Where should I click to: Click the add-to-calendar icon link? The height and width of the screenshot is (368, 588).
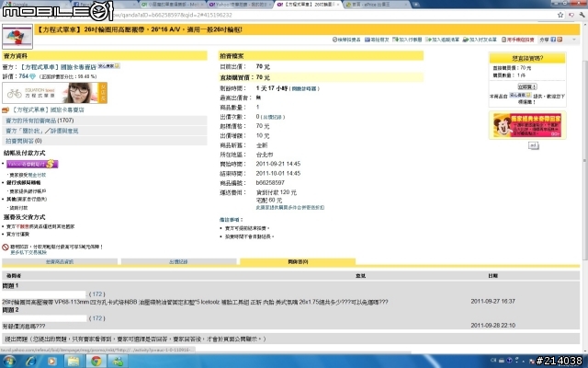click(407, 40)
